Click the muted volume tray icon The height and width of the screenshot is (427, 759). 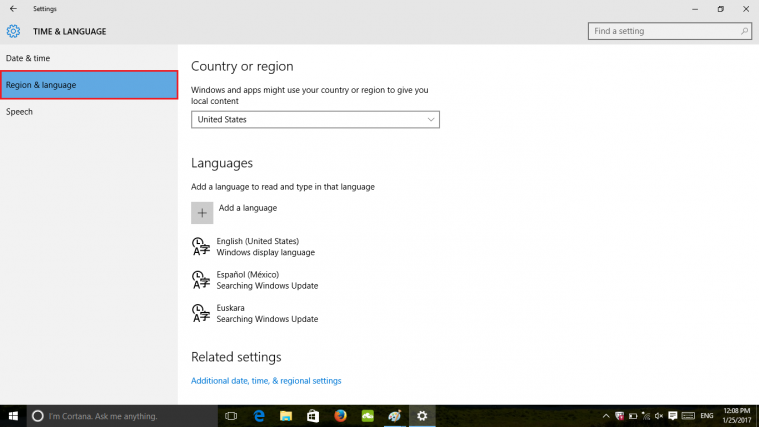(659, 416)
